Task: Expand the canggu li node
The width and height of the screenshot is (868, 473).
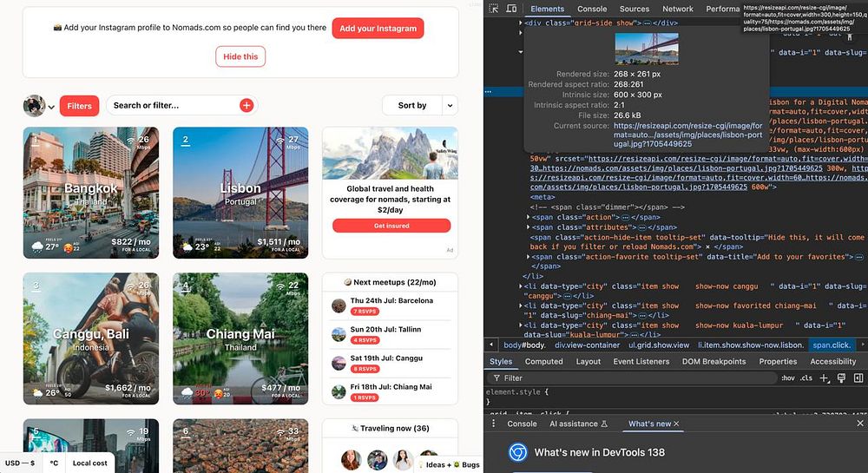Action: click(x=520, y=286)
